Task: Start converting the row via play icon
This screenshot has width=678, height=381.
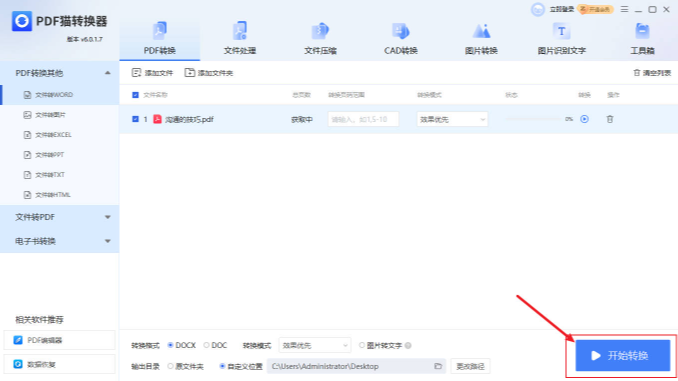Action: click(584, 119)
